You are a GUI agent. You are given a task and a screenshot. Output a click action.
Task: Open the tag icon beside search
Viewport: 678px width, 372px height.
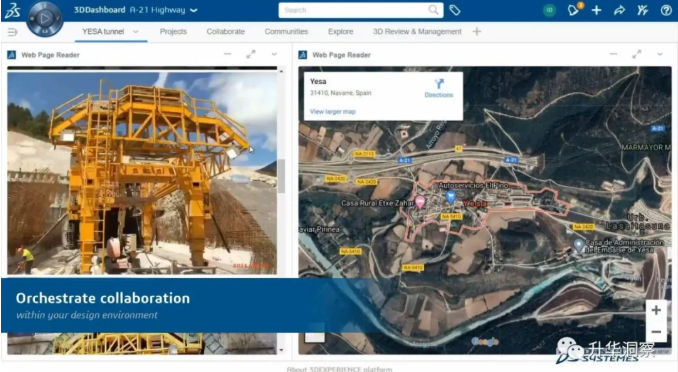pos(454,10)
